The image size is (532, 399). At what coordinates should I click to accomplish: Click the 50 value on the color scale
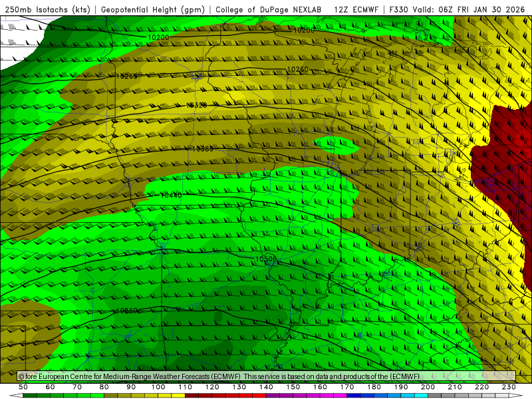[x=23, y=387]
